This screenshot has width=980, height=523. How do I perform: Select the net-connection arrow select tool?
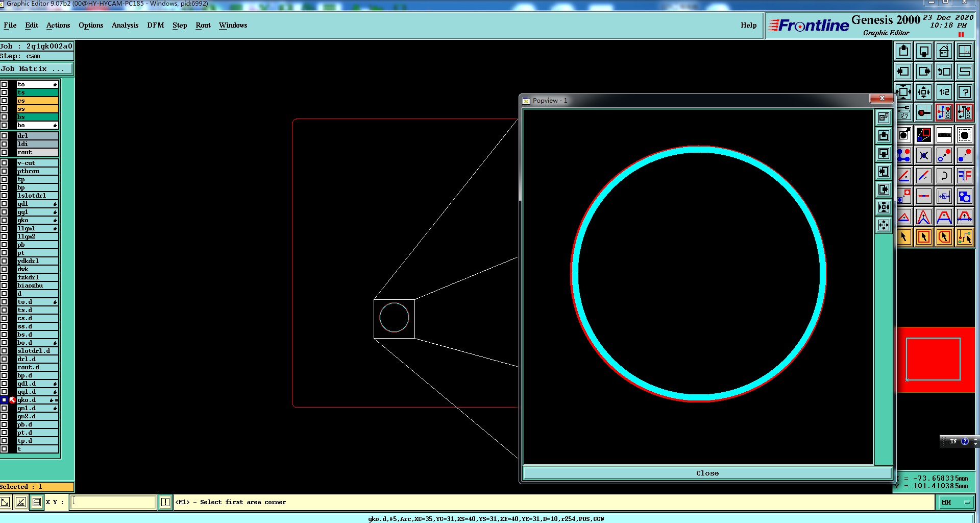tap(965, 237)
